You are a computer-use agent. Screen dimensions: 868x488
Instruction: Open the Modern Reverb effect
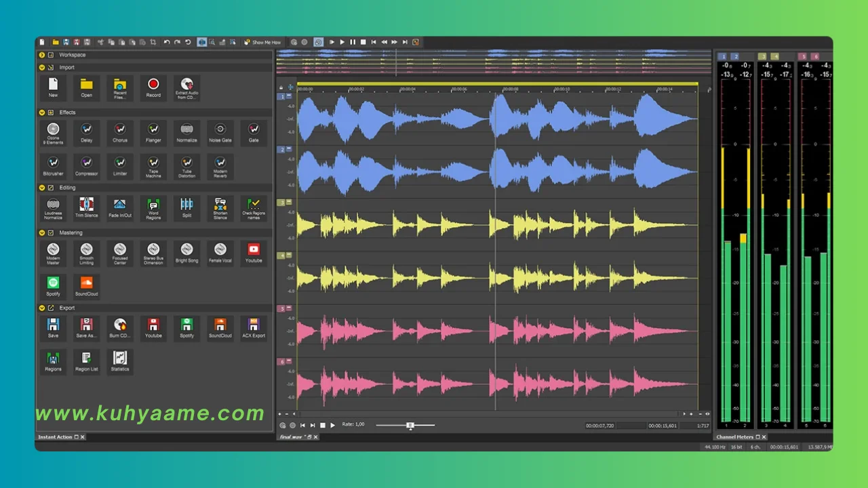tap(220, 166)
